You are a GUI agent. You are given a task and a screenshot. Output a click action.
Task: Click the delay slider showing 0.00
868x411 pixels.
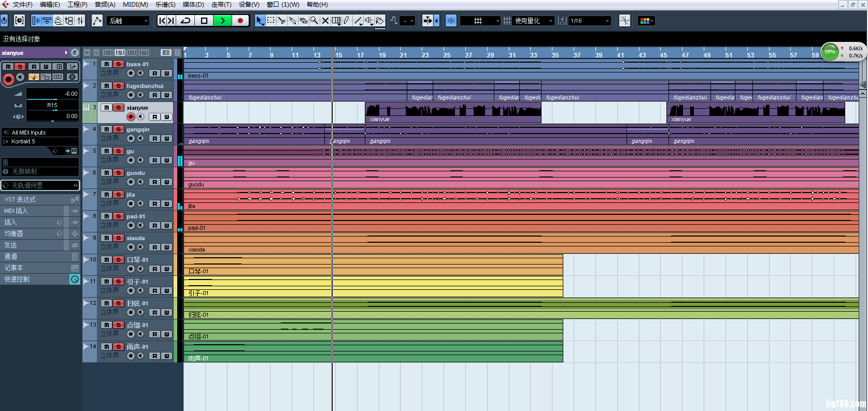52,116
